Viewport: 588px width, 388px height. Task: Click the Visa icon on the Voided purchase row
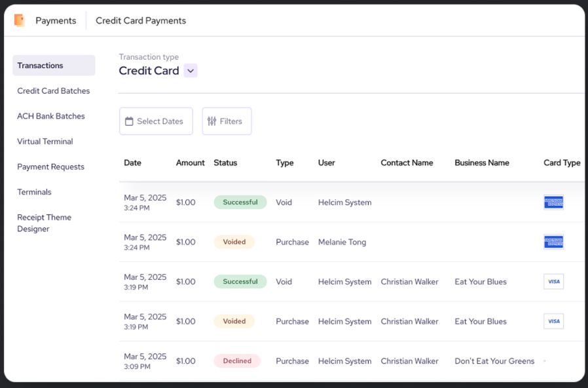tap(553, 321)
